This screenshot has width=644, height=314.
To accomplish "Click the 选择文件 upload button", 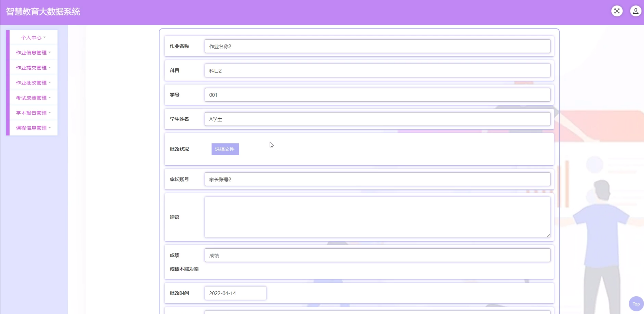I will coord(225,149).
